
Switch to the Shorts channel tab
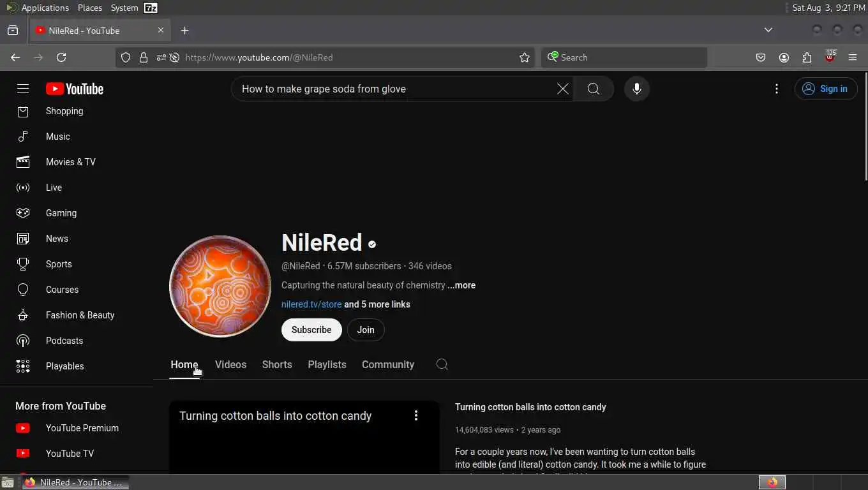[x=277, y=364]
